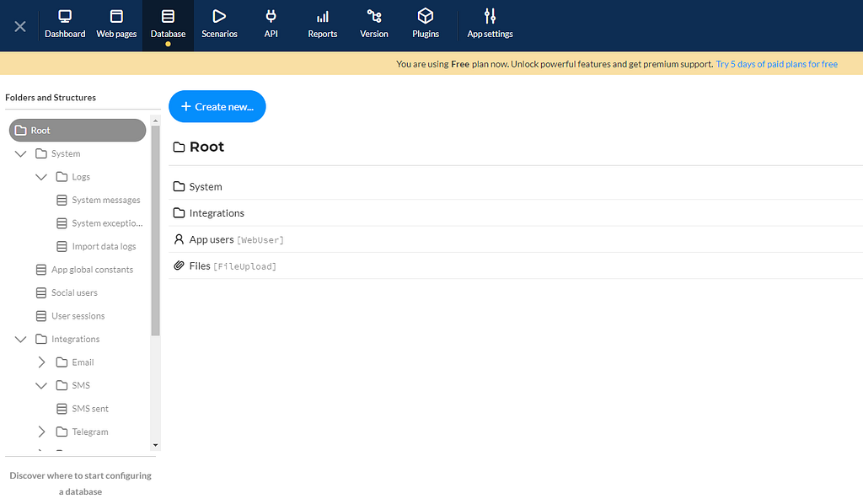
Task: Open the App settings sliders icon
Action: pos(490,16)
